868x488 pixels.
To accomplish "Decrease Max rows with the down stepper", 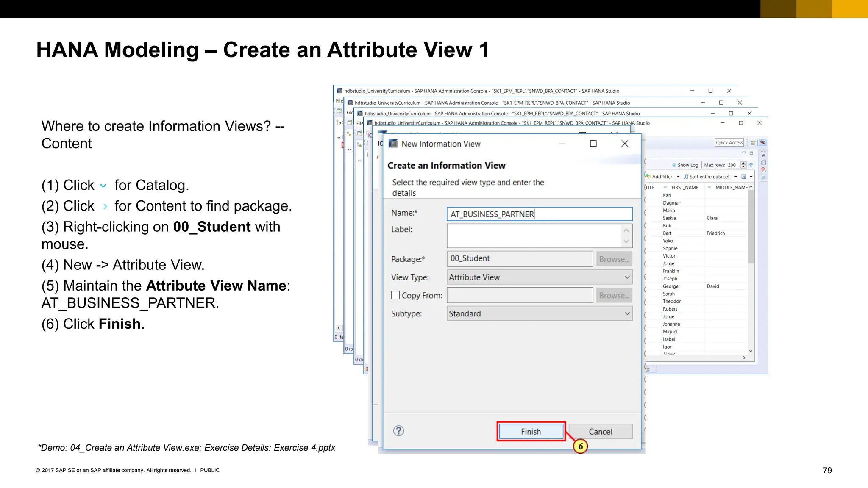I will click(x=743, y=166).
